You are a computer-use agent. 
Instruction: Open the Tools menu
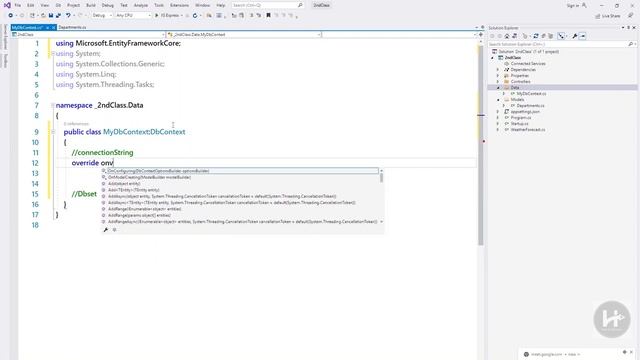pyautogui.click(x=159, y=5)
